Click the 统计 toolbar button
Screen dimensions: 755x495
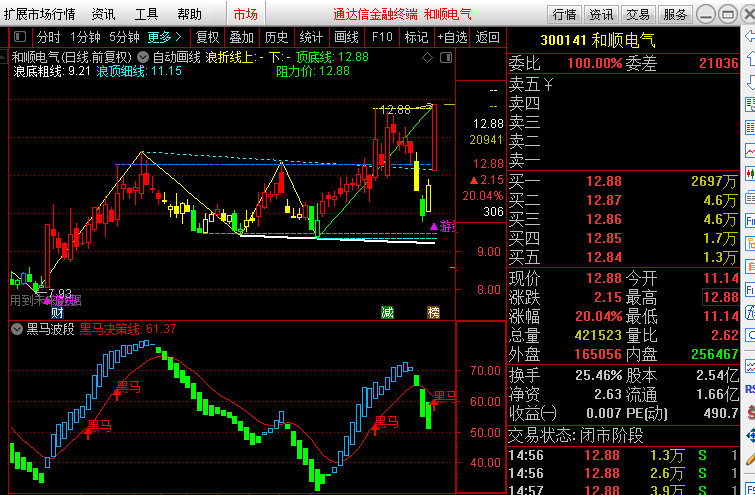click(x=311, y=37)
